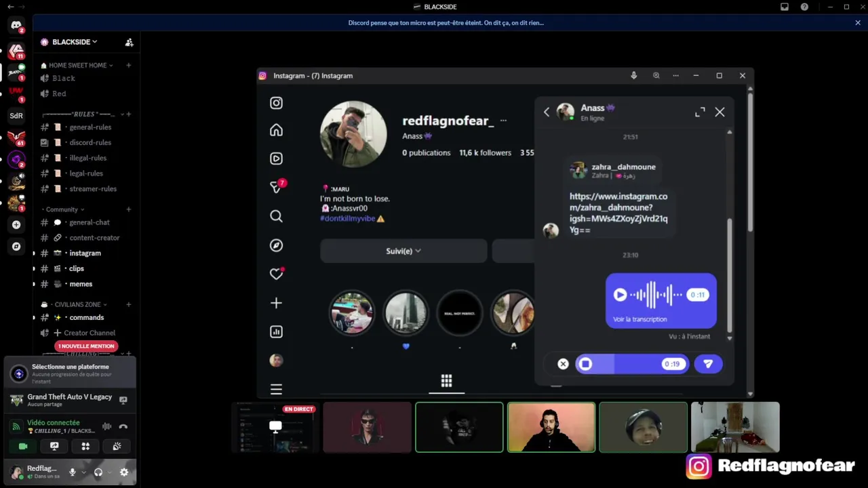This screenshot has width=868, height=488.
Task: Send the recorded voice message
Action: (708, 364)
